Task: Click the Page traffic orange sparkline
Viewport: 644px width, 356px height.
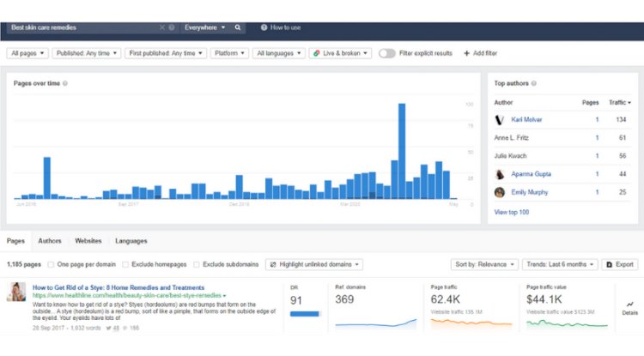Action: 471,323
